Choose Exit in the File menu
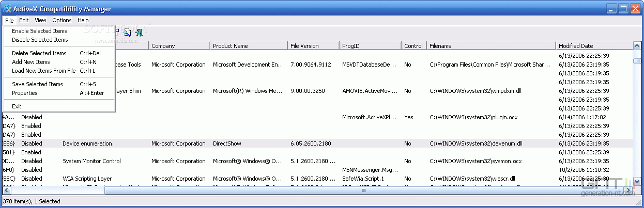 [x=59, y=106]
